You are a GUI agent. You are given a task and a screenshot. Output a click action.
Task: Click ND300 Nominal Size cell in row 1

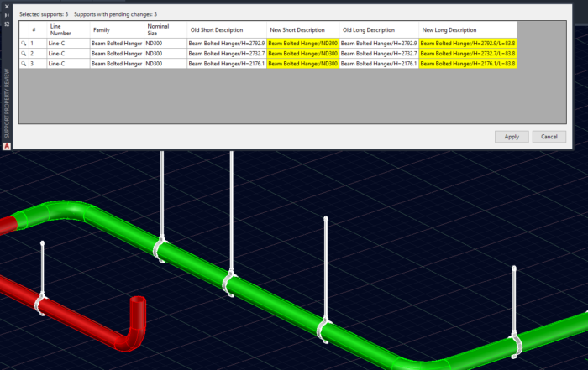(x=165, y=44)
